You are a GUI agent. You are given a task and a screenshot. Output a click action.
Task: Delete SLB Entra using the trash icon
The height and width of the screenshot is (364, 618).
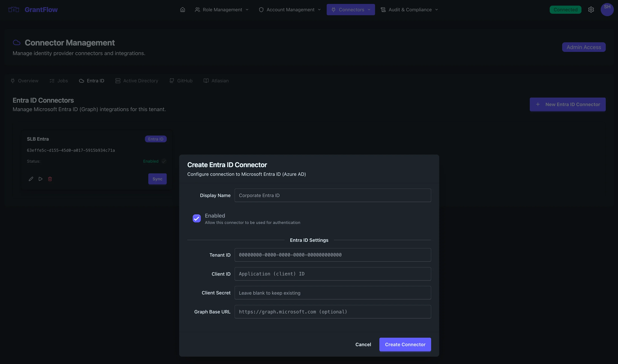click(x=50, y=179)
